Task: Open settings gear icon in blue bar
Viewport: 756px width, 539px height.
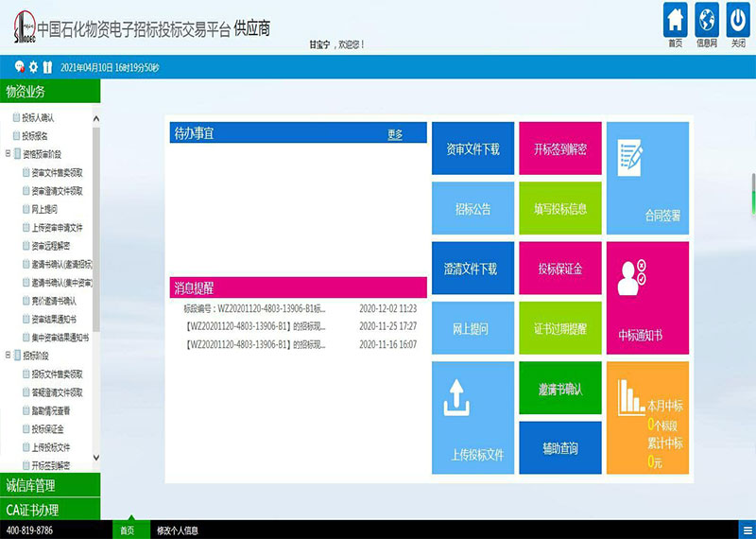Action: click(x=33, y=66)
